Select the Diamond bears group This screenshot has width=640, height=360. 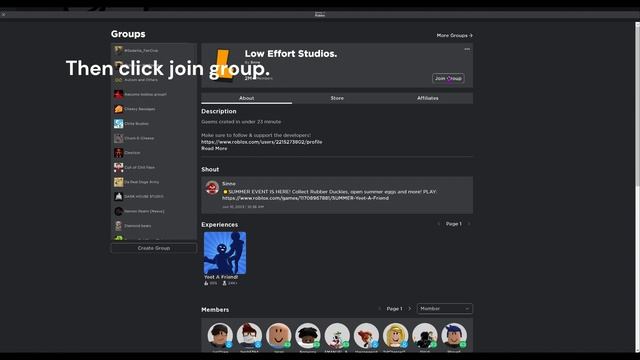pyautogui.click(x=153, y=226)
